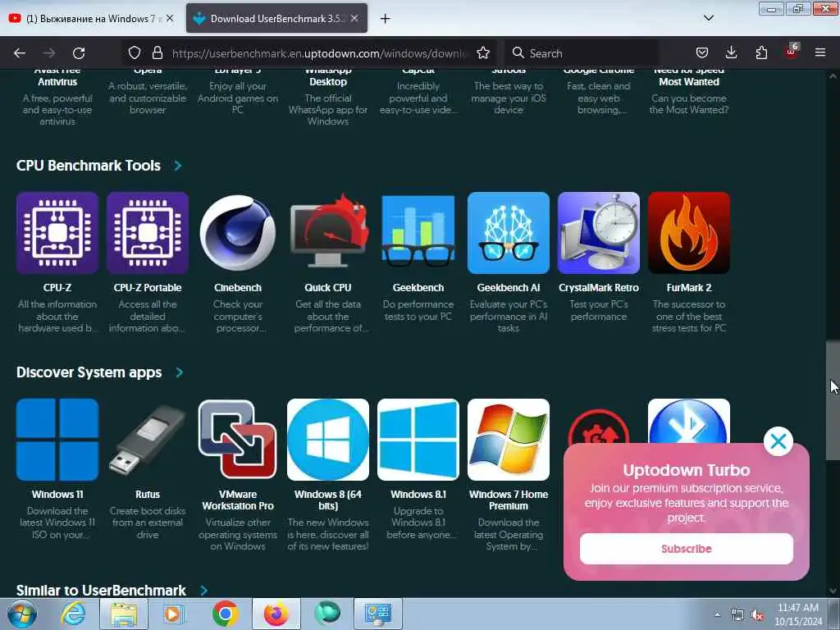This screenshot has width=840, height=630.
Task: Open the extensions puzzle-piece menu
Action: pos(761,52)
